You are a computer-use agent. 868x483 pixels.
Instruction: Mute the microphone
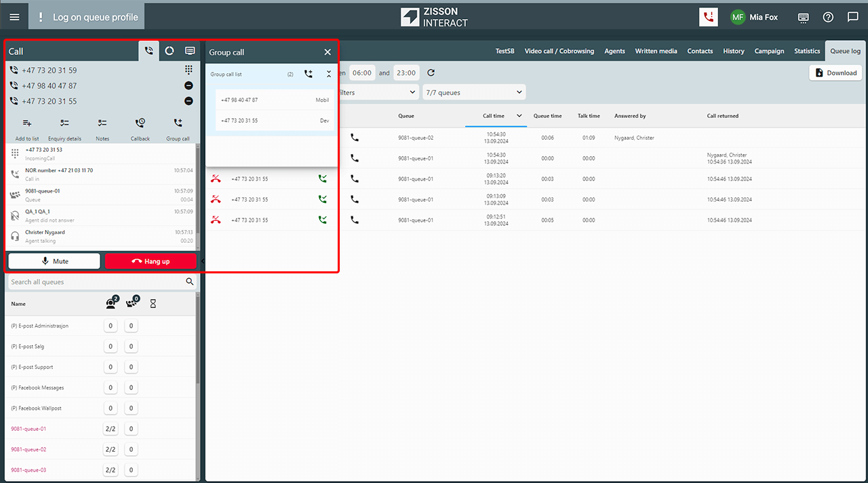click(54, 261)
